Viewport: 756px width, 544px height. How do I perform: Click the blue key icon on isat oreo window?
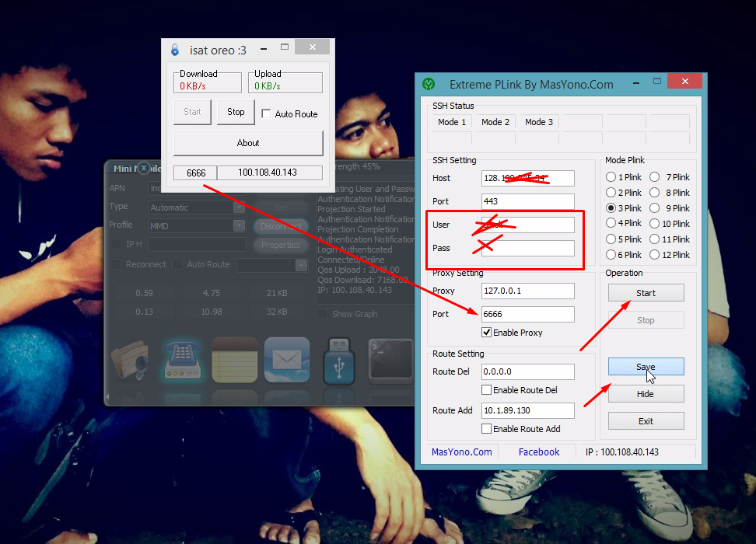pos(174,49)
